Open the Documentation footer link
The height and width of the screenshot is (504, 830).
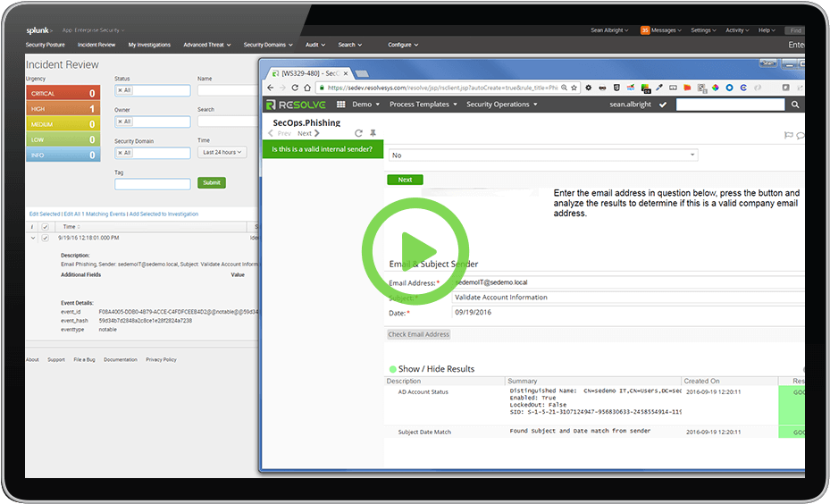(120, 360)
